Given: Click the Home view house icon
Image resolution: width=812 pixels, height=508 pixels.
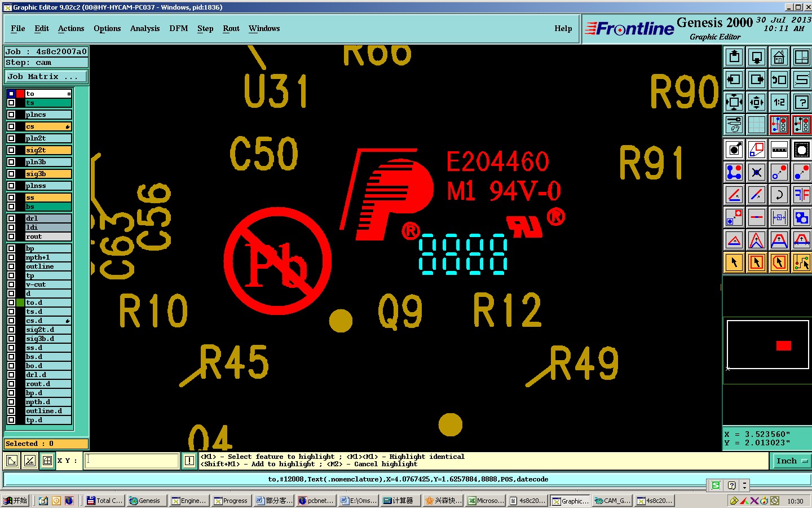Looking at the screenshot, I should tap(779, 57).
